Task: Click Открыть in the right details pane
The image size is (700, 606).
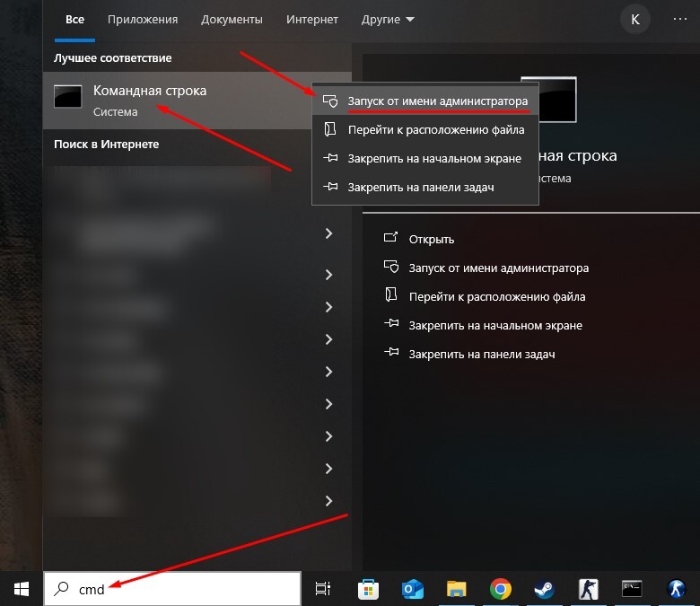Action: coord(431,240)
